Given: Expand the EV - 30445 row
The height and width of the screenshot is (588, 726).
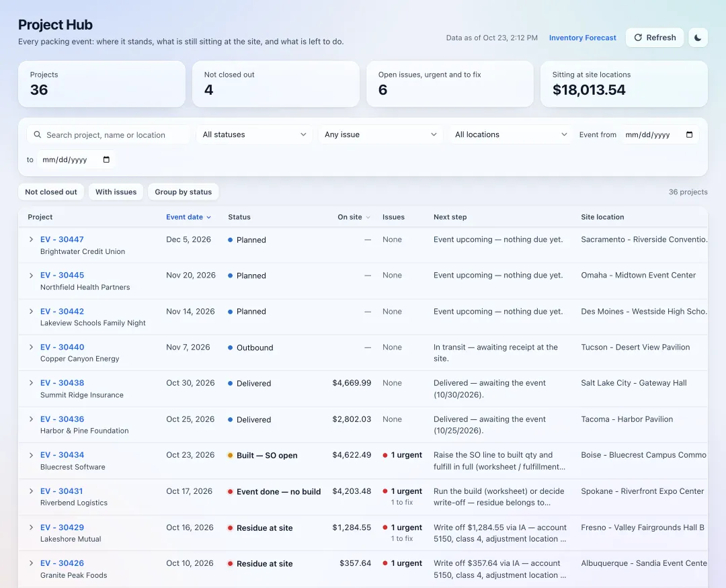Looking at the screenshot, I should 31,276.
